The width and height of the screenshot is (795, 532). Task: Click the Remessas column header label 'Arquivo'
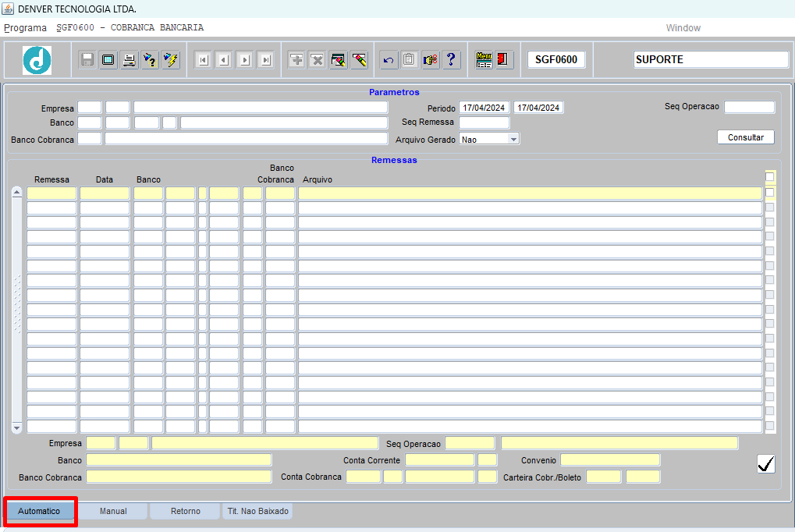coord(318,179)
